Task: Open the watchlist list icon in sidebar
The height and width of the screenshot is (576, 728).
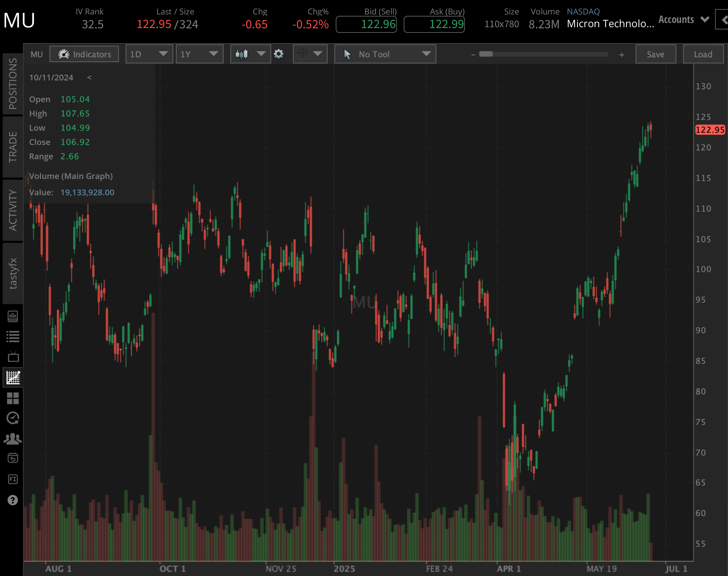Action: click(x=14, y=336)
